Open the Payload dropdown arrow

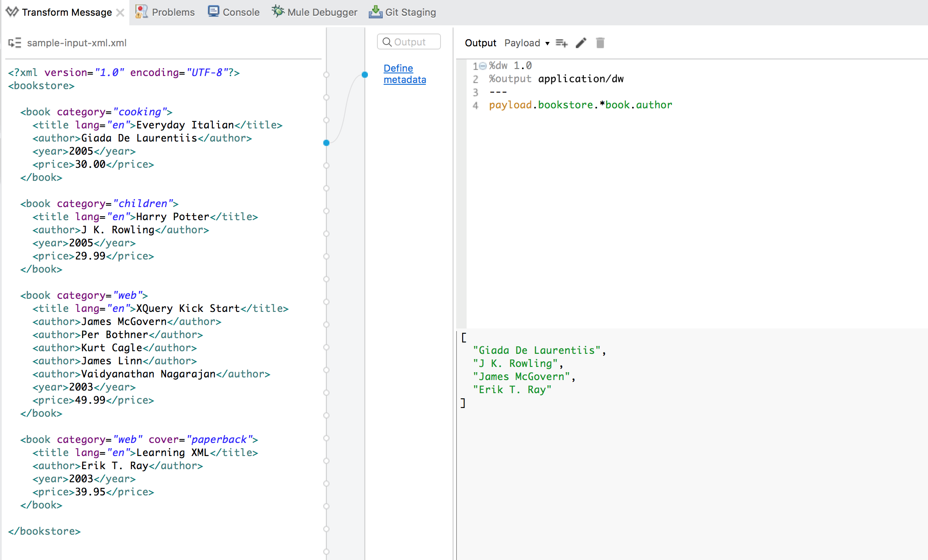[x=547, y=43]
